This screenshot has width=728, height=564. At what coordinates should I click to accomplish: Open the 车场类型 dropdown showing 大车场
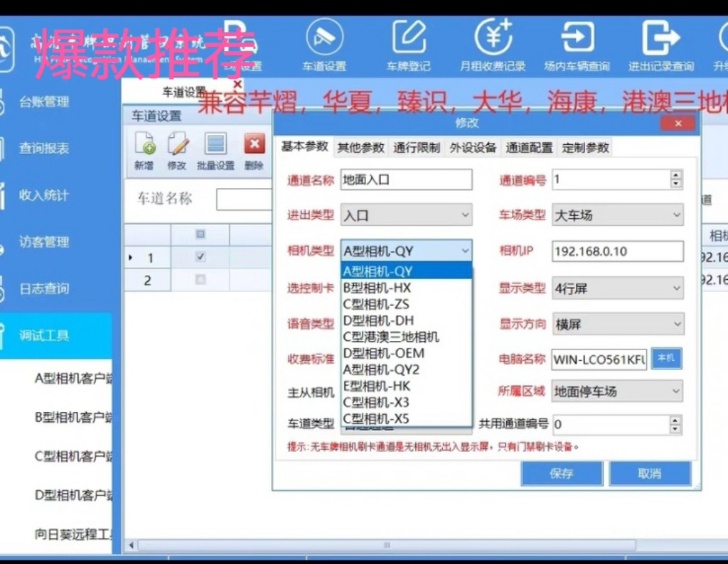[617, 215]
